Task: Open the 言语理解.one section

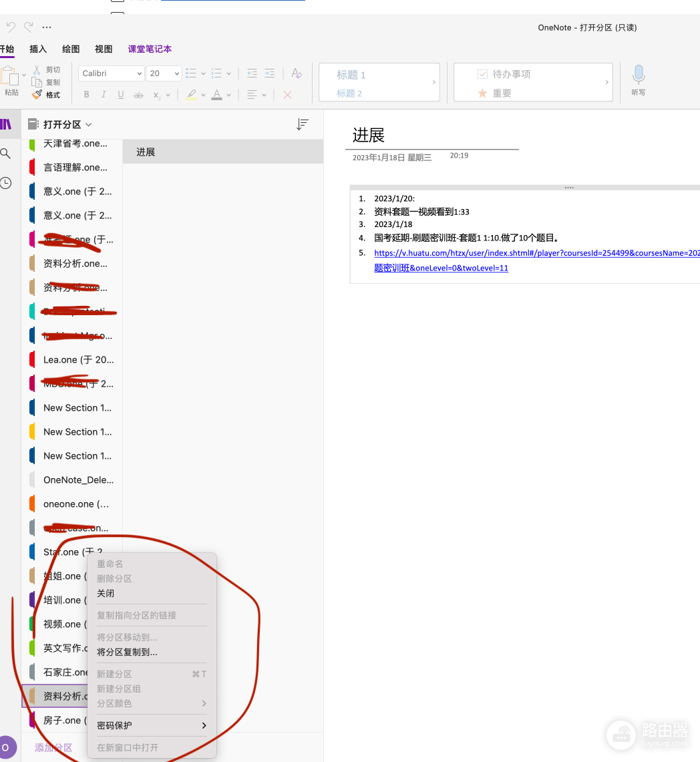Action: coord(72,168)
